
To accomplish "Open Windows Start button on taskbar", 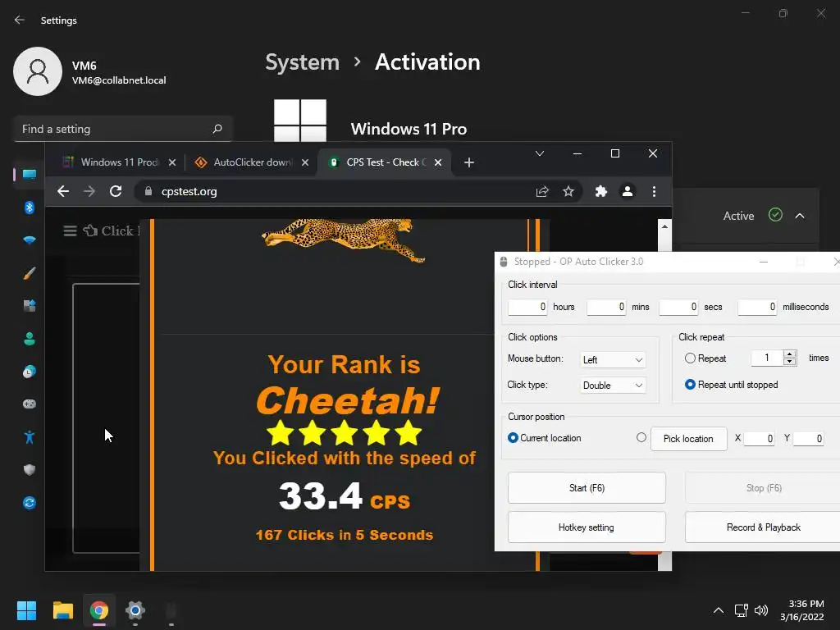I will point(26,610).
